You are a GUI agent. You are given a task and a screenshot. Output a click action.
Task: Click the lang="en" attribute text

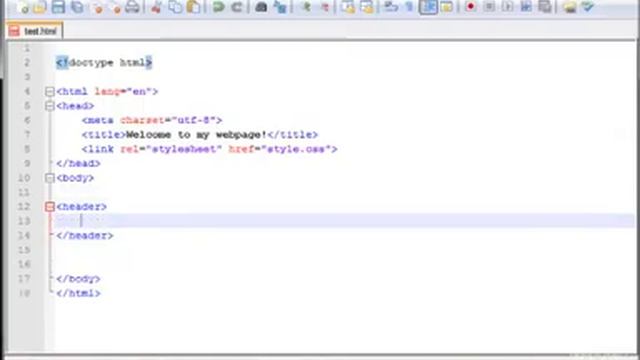(123, 91)
